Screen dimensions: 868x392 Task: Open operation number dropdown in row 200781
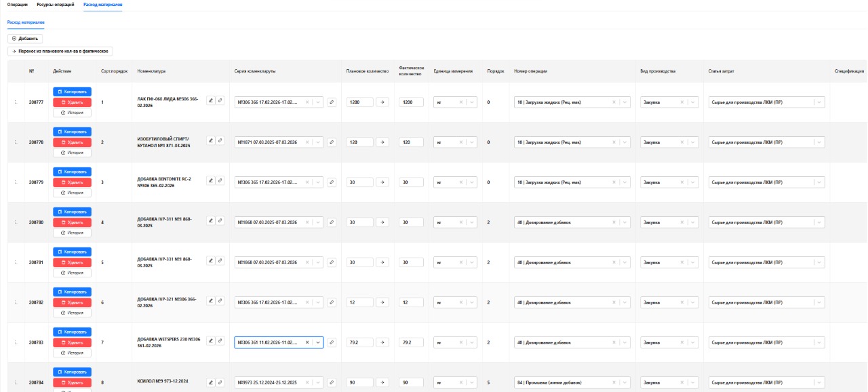[625, 262]
